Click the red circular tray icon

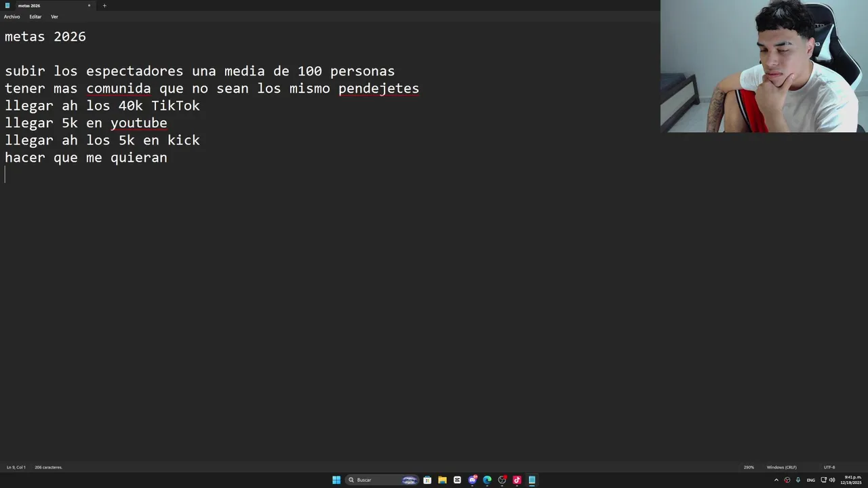(787, 480)
